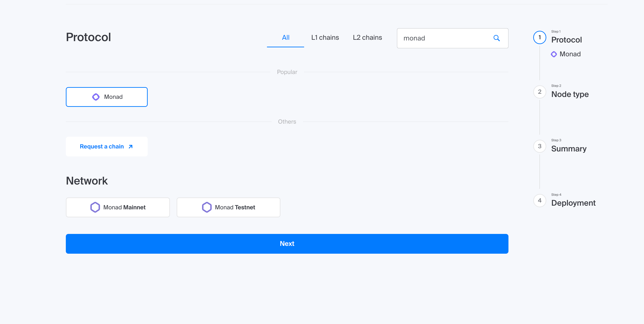Click the external link arrow beside Request a chain

(130, 146)
